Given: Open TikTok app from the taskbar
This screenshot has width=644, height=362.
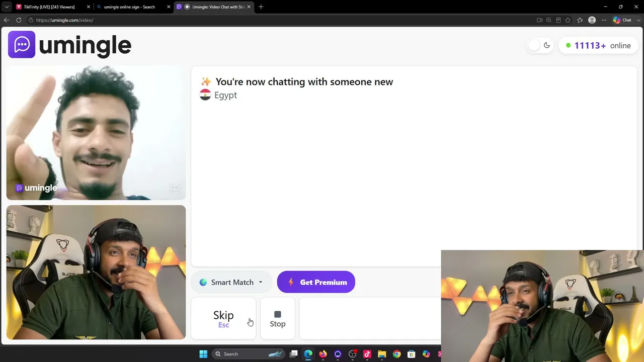Looking at the screenshot, I should coord(367,354).
